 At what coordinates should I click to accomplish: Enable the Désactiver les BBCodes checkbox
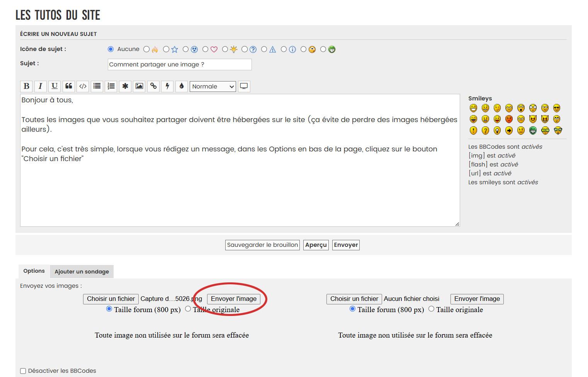(x=23, y=371)
